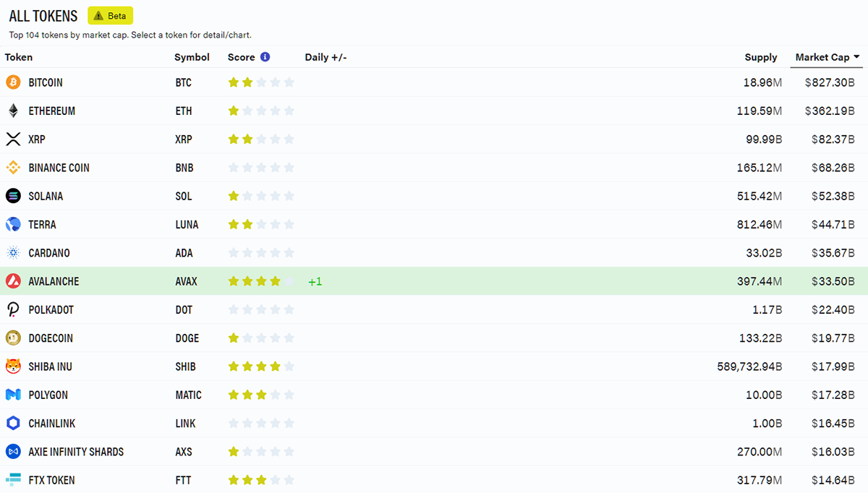The width and height of the screenshot is (868, 493).
Task: Open BINANCE COIN token details
Action: (x=59, y=168)
